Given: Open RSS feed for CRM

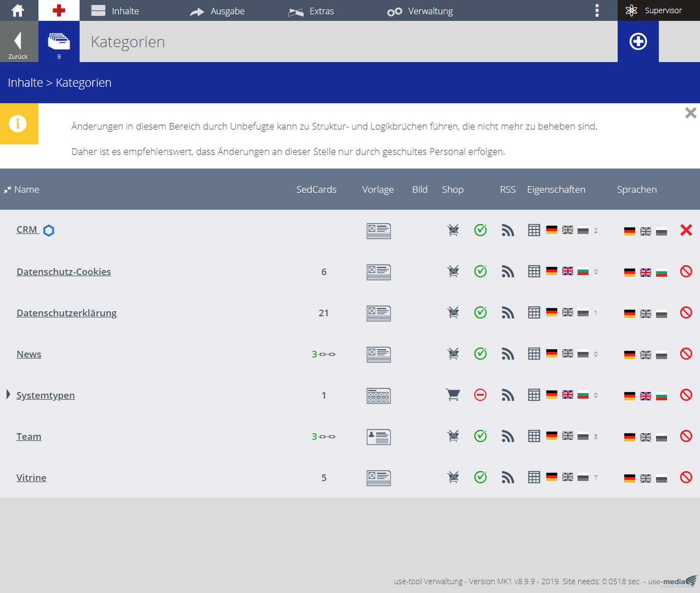Looking at the screenshot, I should pyautogui.click(x=508, y=230).
